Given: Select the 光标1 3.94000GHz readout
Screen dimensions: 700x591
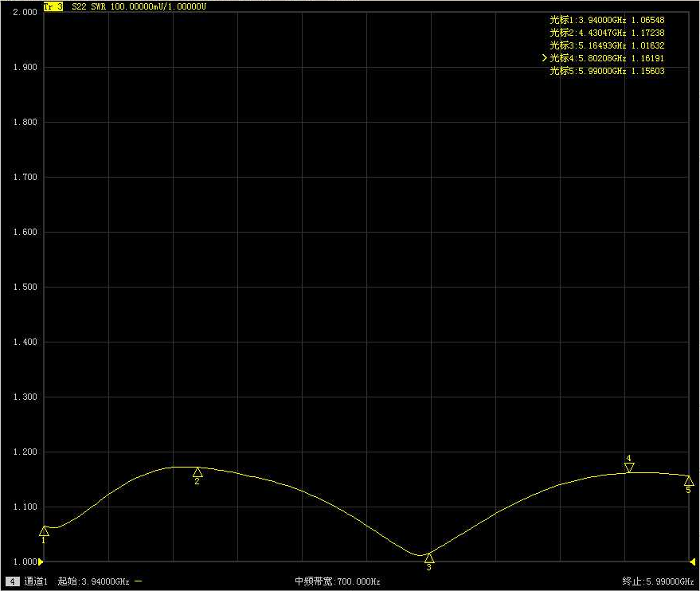Looking at the screenshot, I should (x=607, y=20).
